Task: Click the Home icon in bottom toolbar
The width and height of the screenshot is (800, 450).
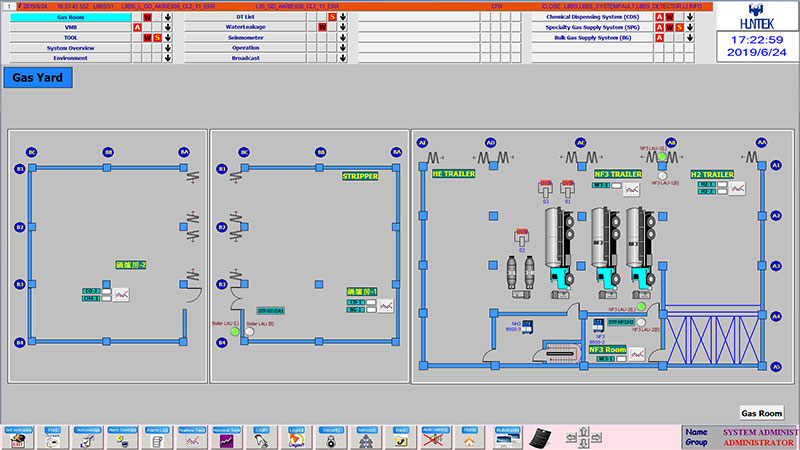Action: click(x=470, y=436)
